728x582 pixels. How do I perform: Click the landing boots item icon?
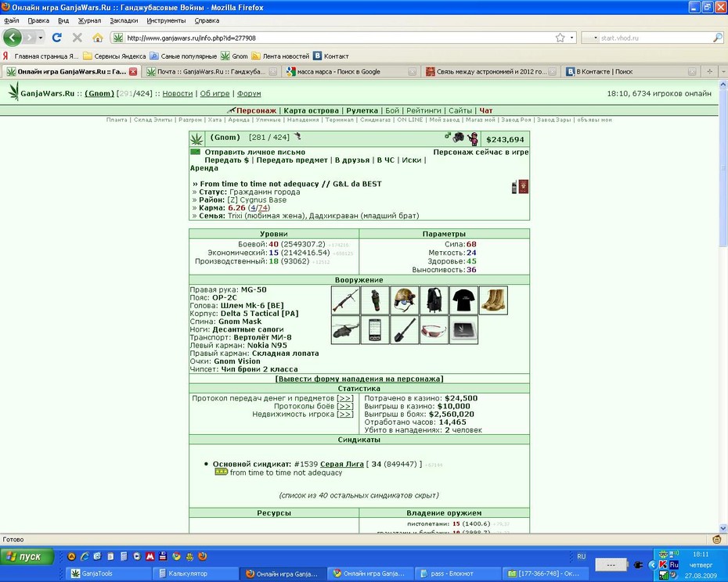493,300
